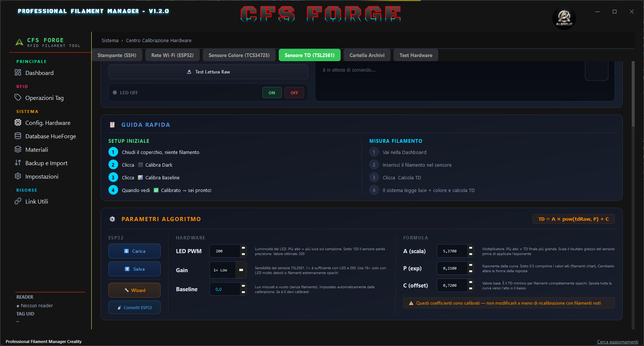Click the warning triangle beside calibrated coefficients note
This screenshot has width=644, height=346.
tap(411, 303)
